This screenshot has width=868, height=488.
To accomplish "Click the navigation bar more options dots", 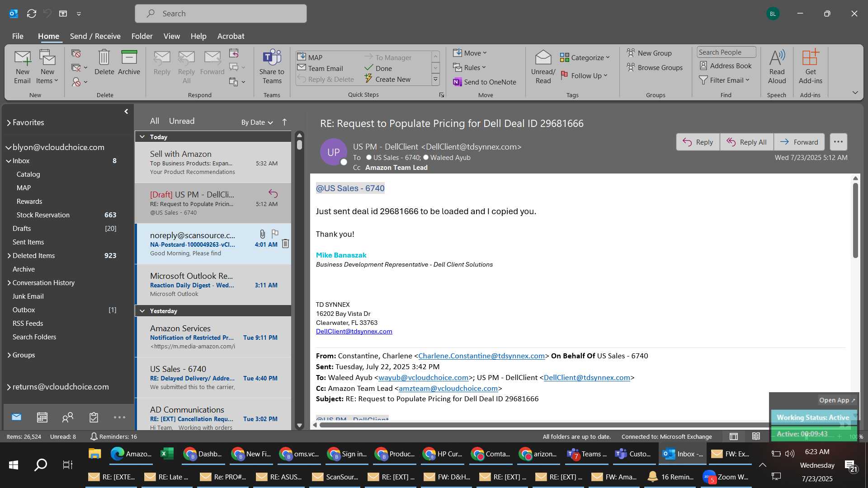I will (119, 417).
